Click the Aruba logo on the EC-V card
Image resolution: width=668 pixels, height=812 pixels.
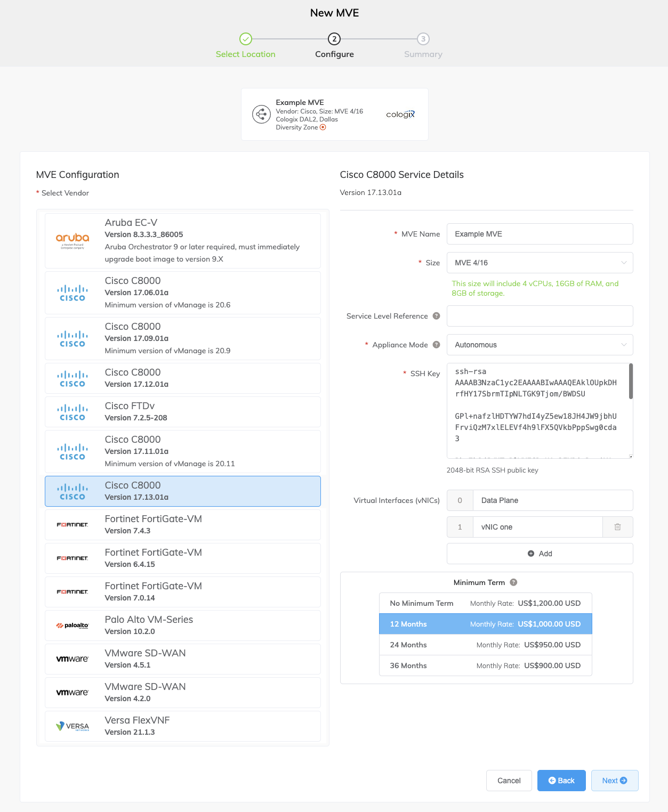coord(73,241)
